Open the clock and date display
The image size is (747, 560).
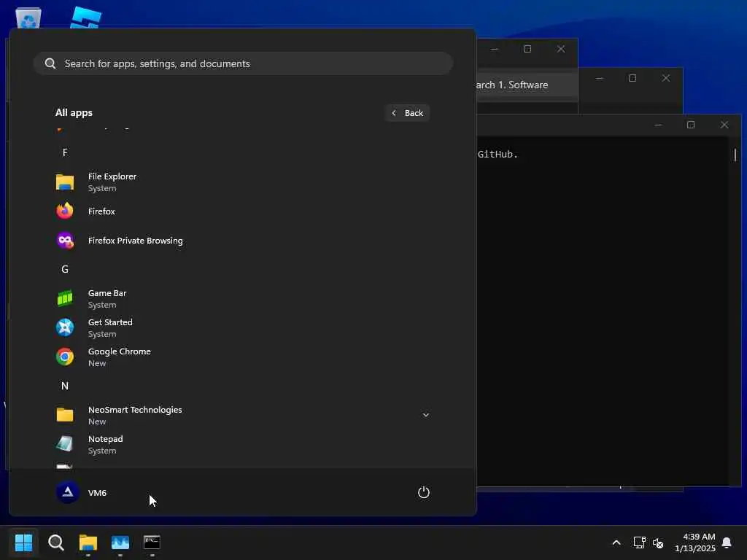[x=695, y=542]
